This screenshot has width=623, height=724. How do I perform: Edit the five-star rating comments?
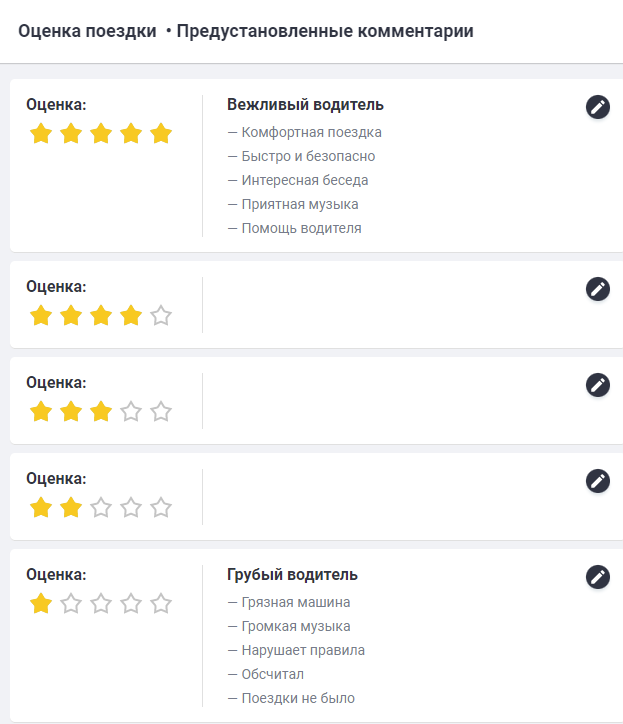click(x=598, y=108)
